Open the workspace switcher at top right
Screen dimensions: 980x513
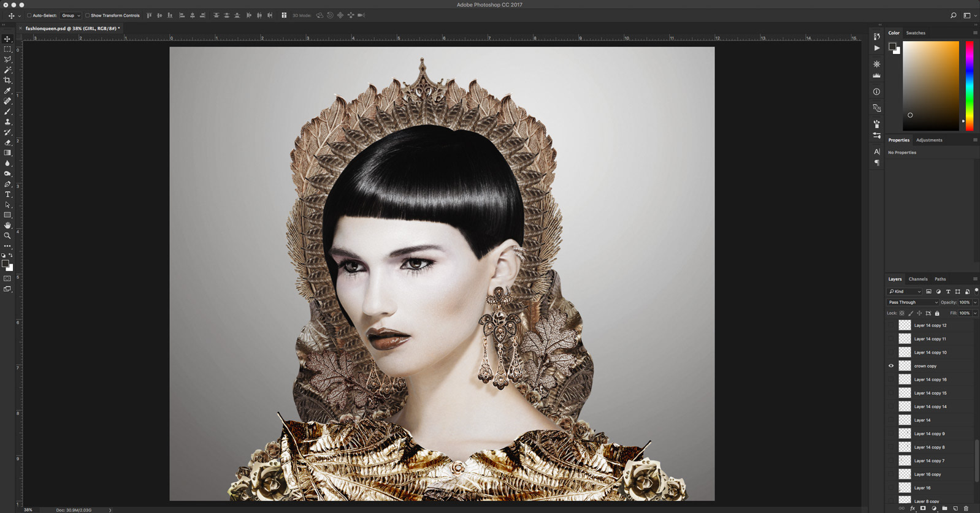point(968,15)
